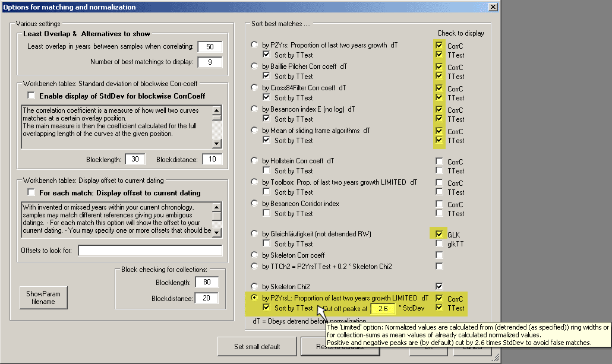Screen dimensions: 612x364
Task: Uncheck TTest display for by P2YrsL row
Action: pos(440,308)
